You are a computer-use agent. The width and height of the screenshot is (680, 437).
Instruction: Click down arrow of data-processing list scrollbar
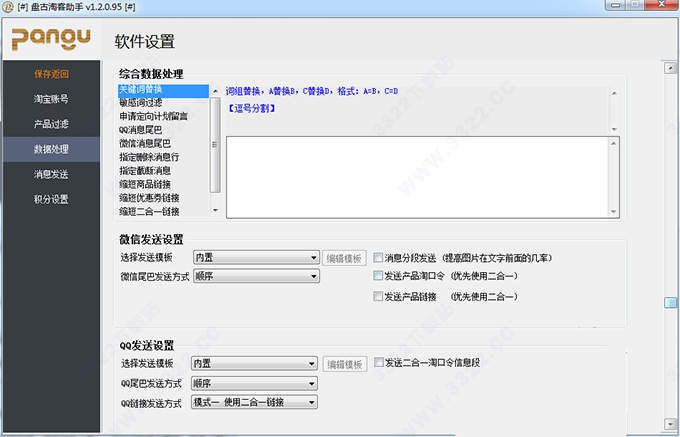216,211
